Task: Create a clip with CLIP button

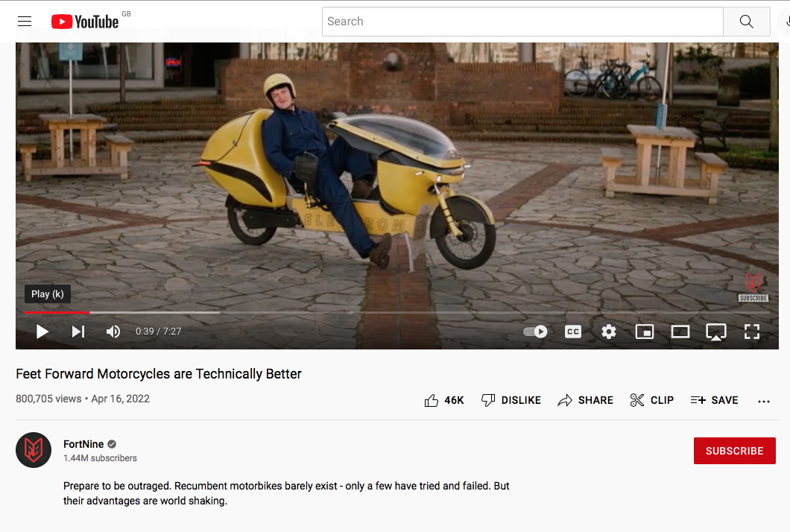Action: point(651,400)
